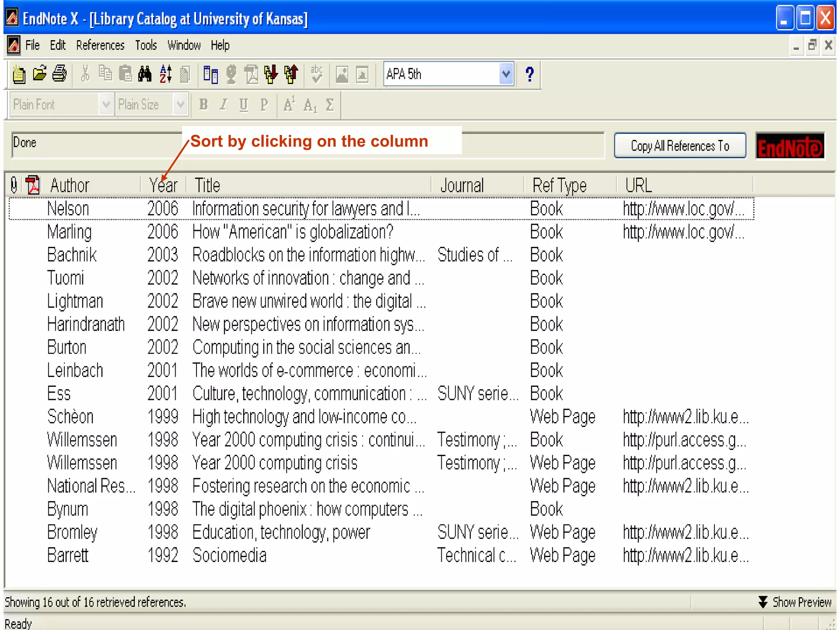Toggle Italic formatting button
840x630 pixels.
pyautogui.click(x=224, y=105)
